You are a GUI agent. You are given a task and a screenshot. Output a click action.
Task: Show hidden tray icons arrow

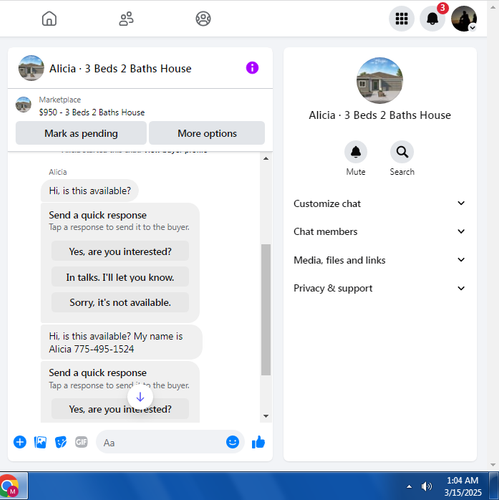409,487
